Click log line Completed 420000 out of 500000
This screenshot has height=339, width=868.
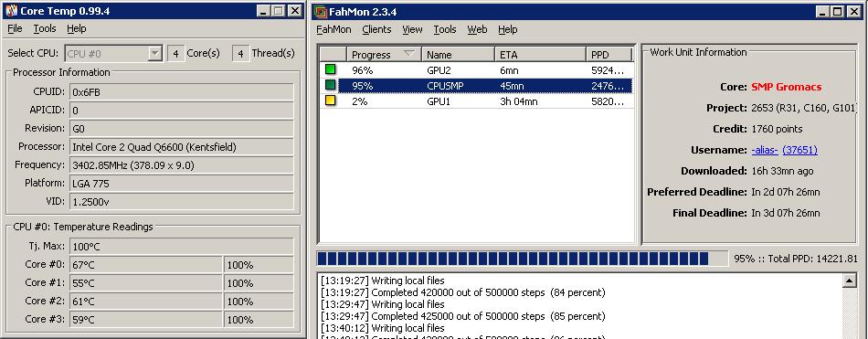pyautogui.click(x=463, y=292)
